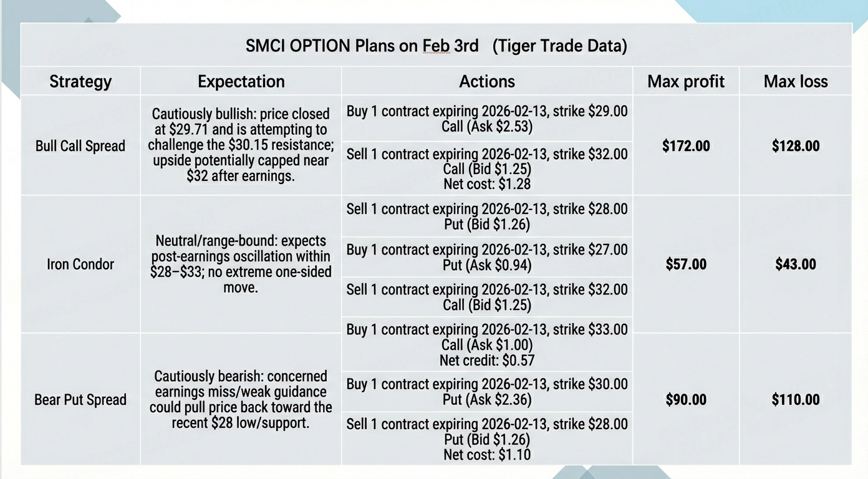Click the table title SMCI OPTION Plans

[x=436, y=46]
